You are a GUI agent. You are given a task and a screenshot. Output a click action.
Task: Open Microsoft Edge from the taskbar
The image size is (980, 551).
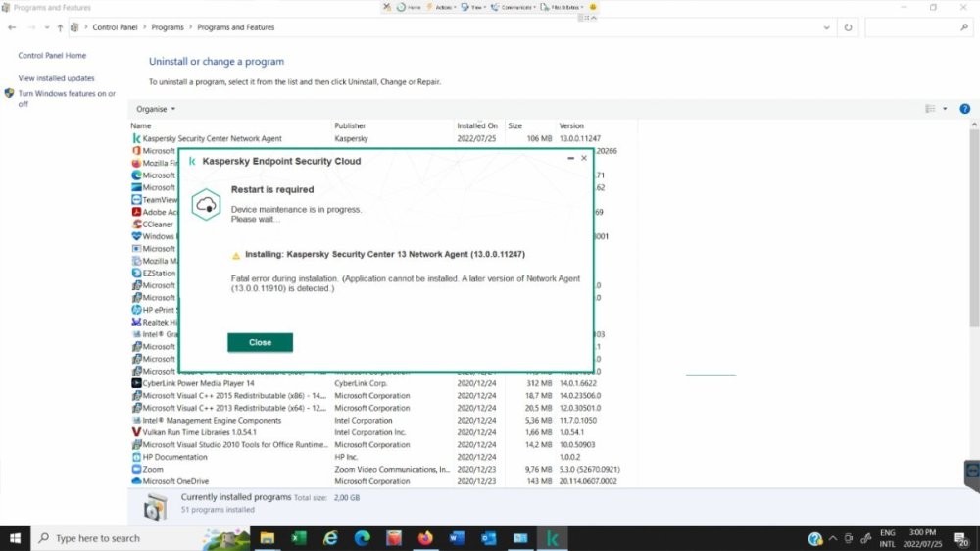363,538
